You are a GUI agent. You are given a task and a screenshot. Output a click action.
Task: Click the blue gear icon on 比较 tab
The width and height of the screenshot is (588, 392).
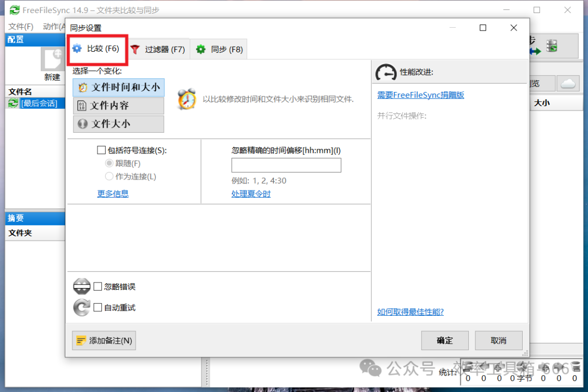(77, 48)
